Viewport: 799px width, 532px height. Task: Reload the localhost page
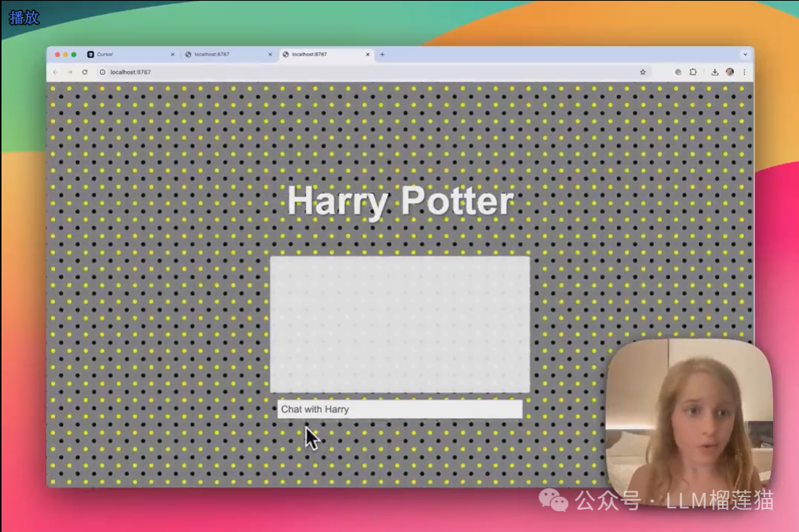pos(85,73)
